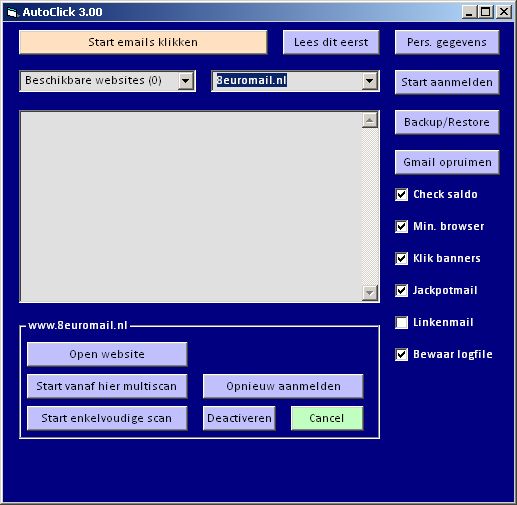
Task: Click Opnieuw aanmelden button
Action: [283, 386]
